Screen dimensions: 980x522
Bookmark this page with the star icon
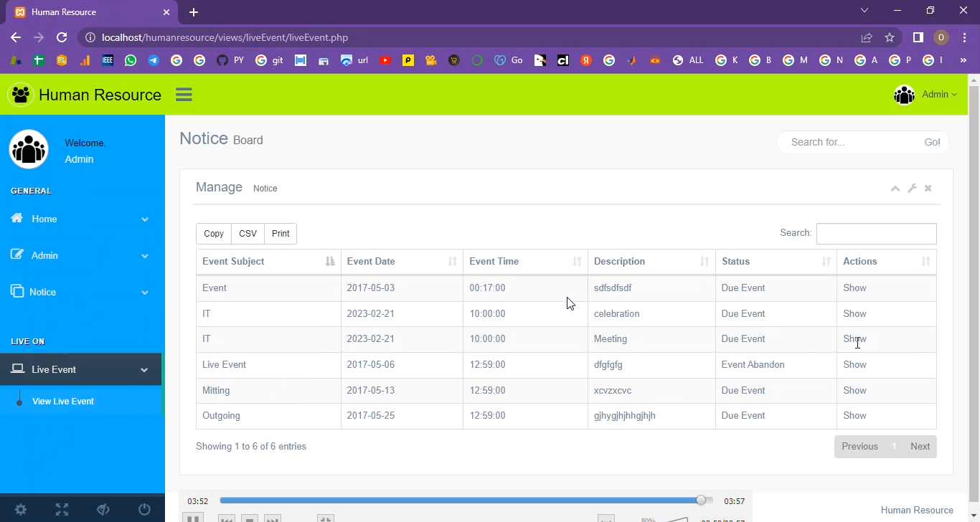(890, 37)
